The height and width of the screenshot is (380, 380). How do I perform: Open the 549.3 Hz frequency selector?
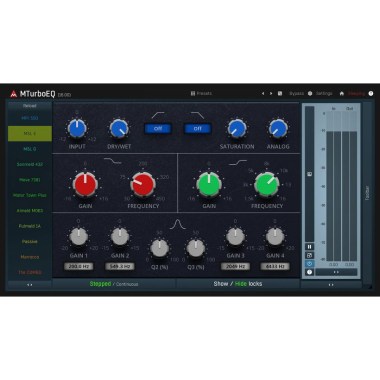coord(120,267)
